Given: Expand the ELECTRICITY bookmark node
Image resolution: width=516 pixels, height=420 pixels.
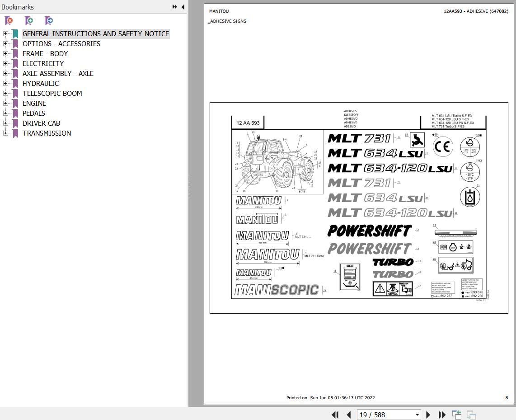Looking at the screenshot, I should (x=5, y=64).
